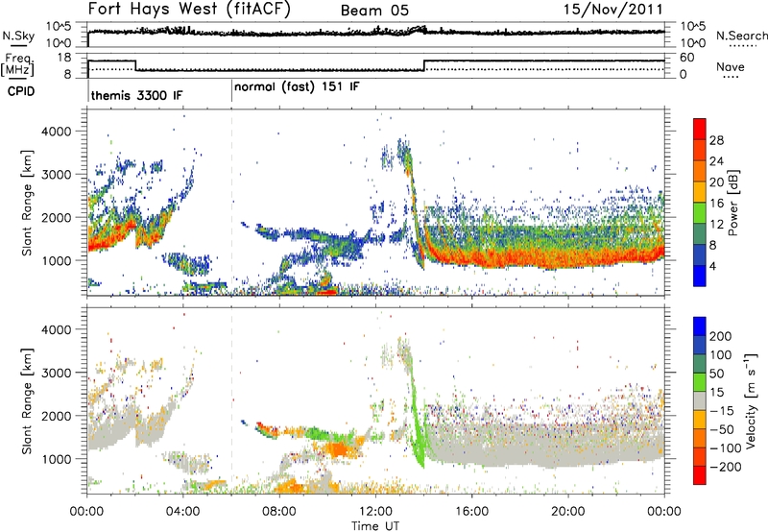Click the 28 tick on Power color bar
This screenshot has height=532, width=768.
[716, 140]
